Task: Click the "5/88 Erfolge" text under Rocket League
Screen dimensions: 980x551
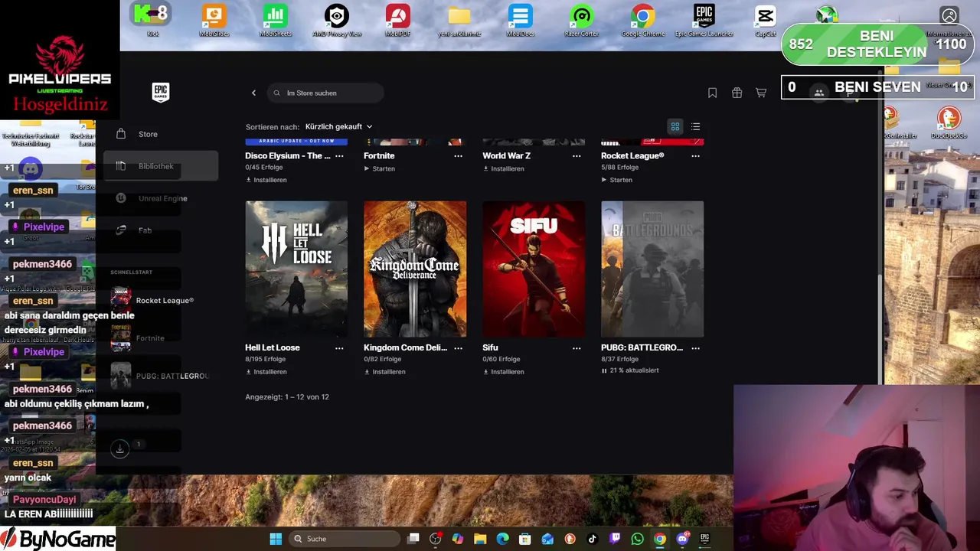Action: (619, 167)
